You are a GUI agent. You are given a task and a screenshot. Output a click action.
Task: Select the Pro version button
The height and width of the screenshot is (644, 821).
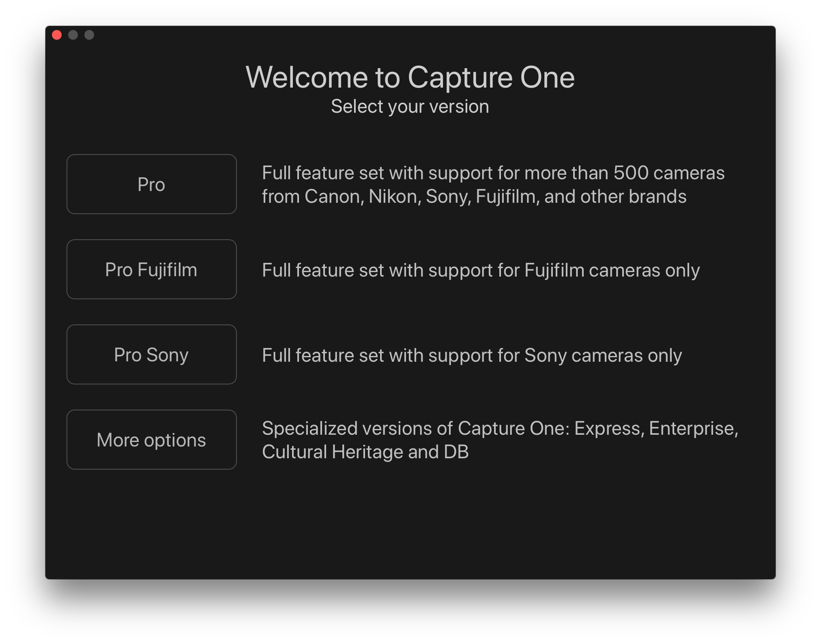pos(151,184)
